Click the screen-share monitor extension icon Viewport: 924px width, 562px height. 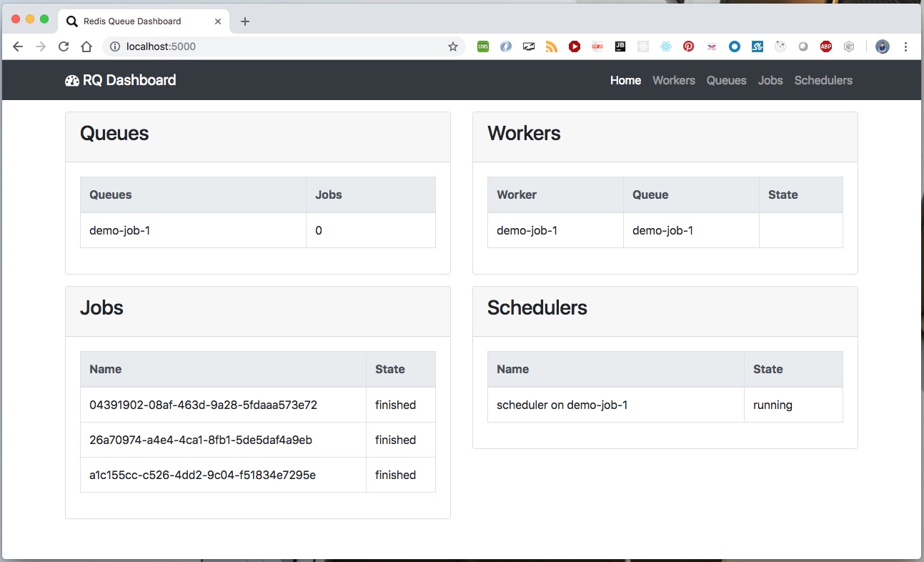[x=528, y=46]
